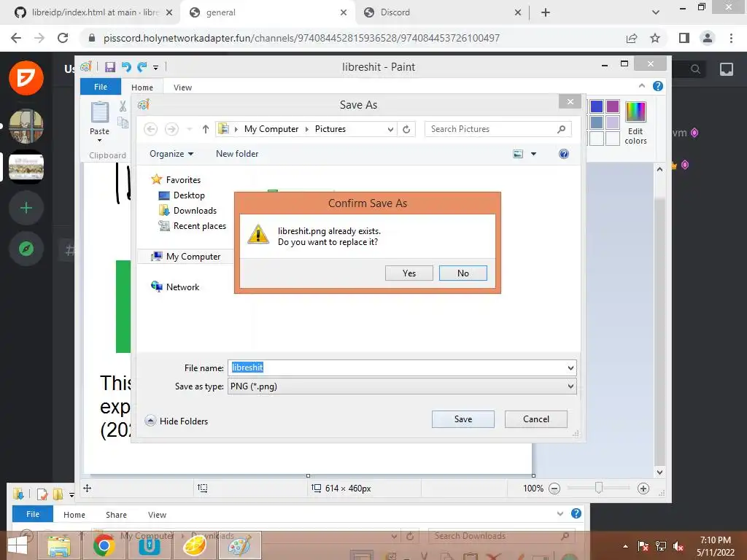Click the Back arrow in Save As
This screenshot has width=747, height=560.
(x=150, y=129)
